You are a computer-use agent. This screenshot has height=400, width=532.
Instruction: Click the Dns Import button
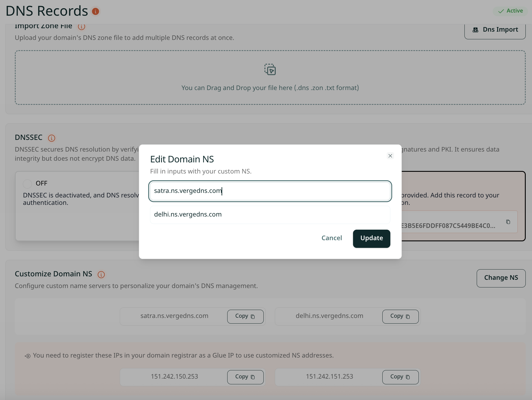point(495,30)
